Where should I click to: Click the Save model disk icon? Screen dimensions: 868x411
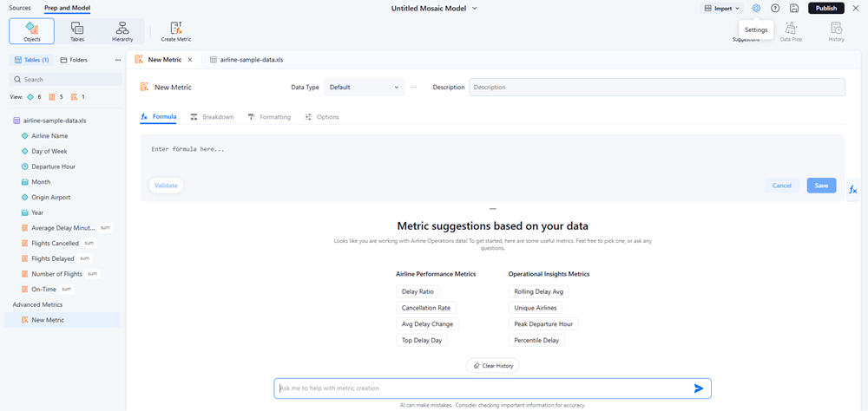pos(793,8)
